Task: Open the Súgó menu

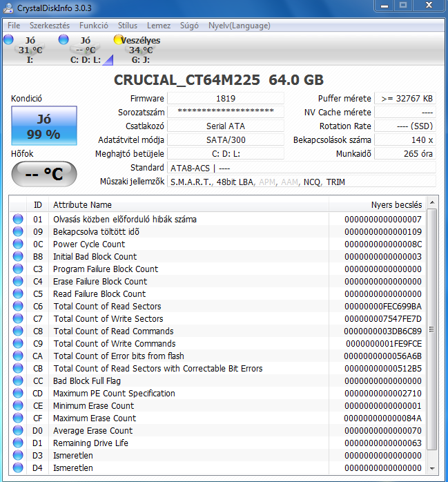Action: [189, 26]
